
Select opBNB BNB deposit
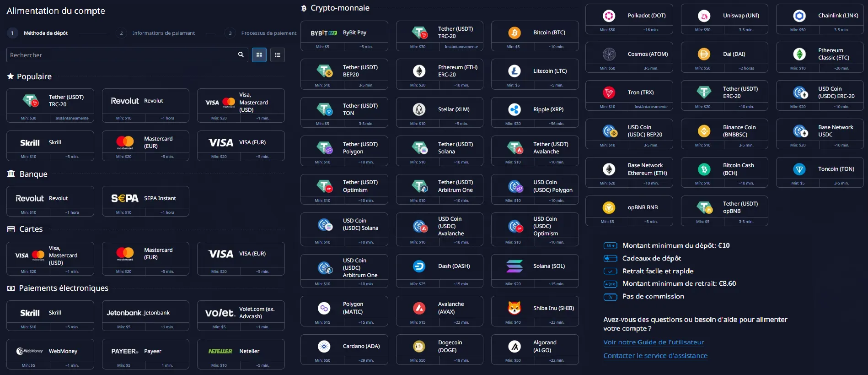click(x=629, y=211)
